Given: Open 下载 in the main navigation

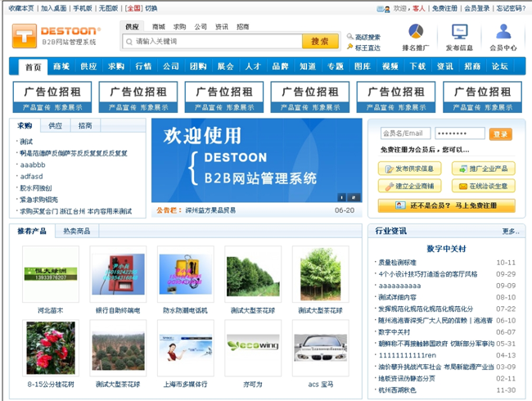Looking at the screenshot, I should 417,66.
